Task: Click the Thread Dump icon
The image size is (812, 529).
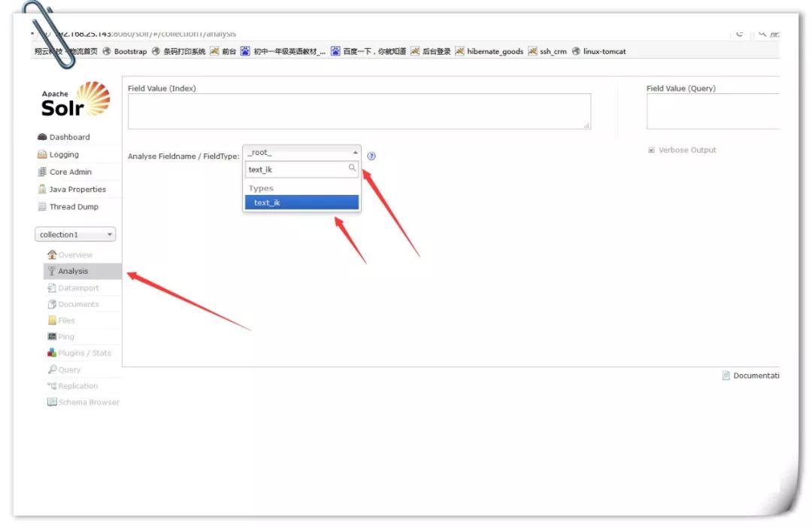Action: pyautogui.click(x=43, y=207)
